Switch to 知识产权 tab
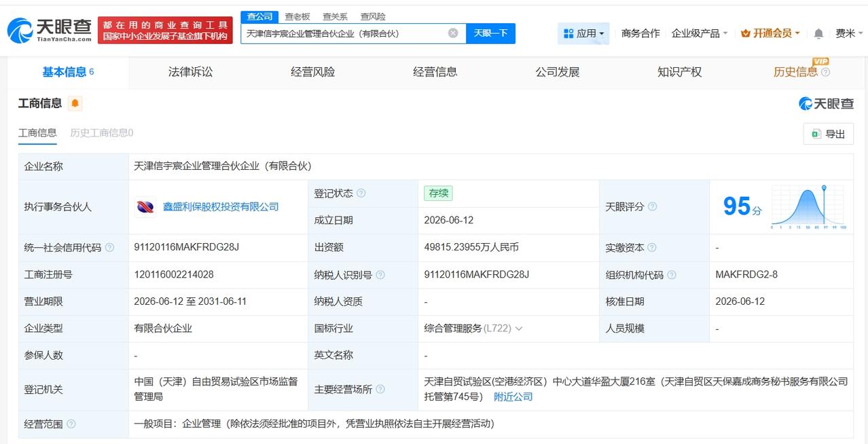The width and height of the screenshot is (868, 444). coord(679,72)
